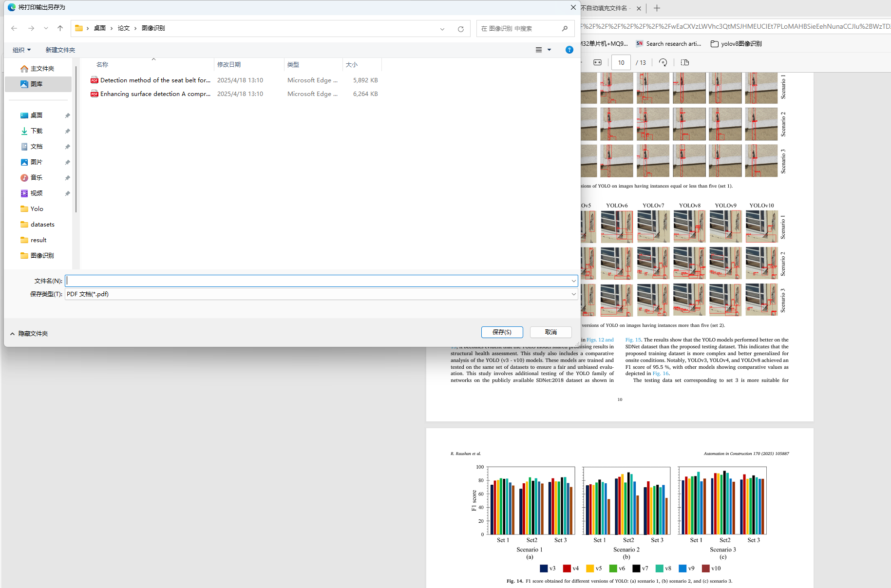Click the 文件名 input field
This screenshot has height=588, width=891.
click(x=317, y=281)
